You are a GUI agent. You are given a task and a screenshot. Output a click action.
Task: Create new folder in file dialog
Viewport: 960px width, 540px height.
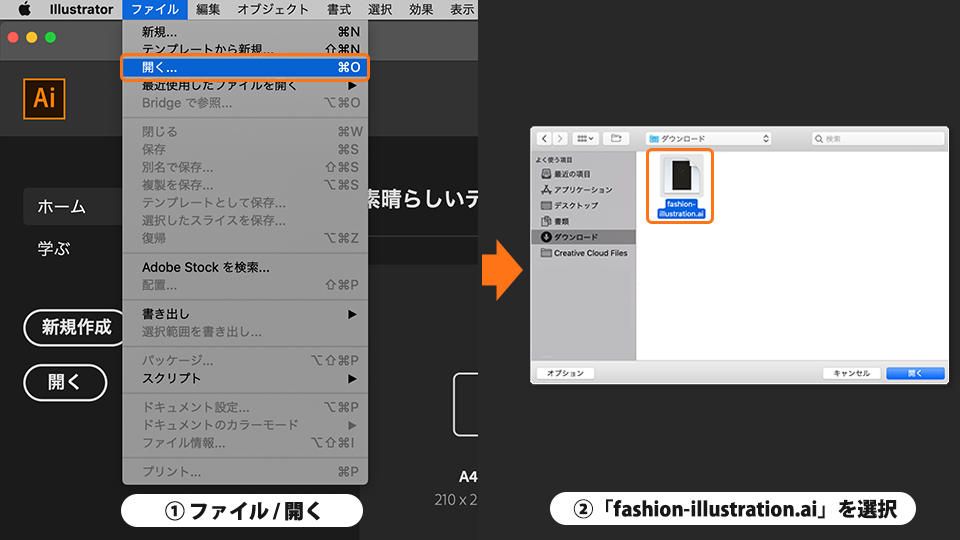pyautogui.click(x=616, y=139)
